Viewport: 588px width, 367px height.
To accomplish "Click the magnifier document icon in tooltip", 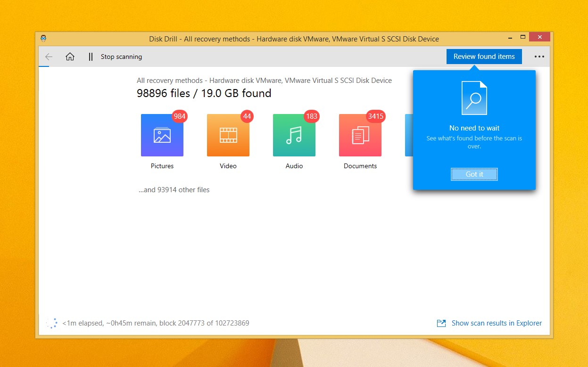I will [x=474, y=98].
